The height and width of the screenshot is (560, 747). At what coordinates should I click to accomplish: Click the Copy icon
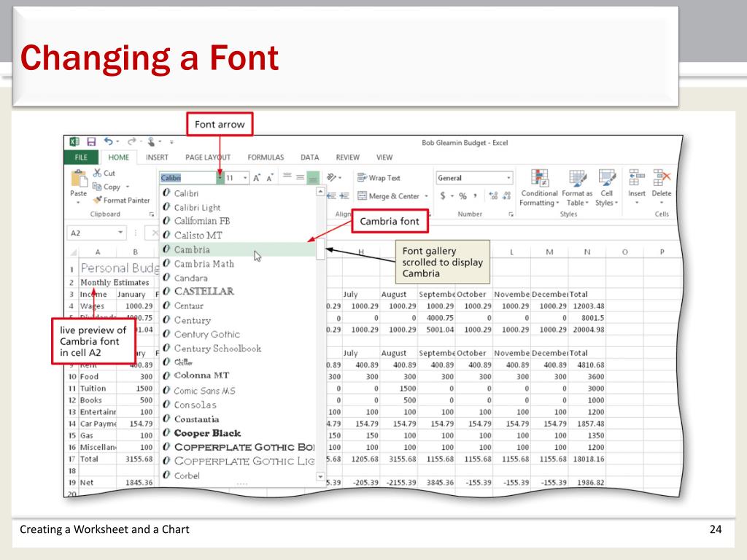coord(97,186)
